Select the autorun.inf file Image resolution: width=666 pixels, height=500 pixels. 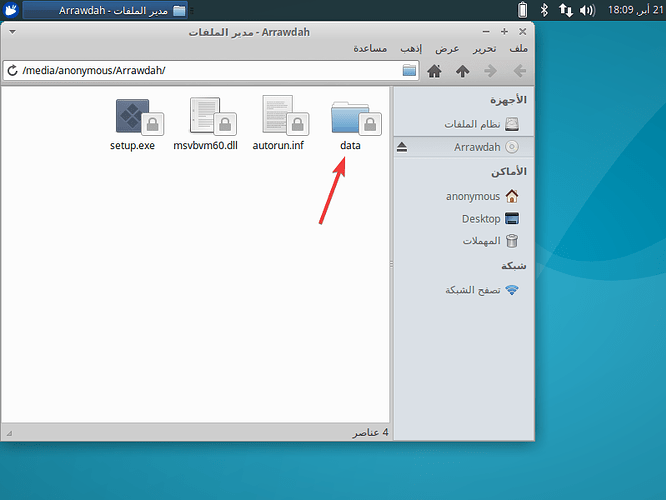point(277,118)
